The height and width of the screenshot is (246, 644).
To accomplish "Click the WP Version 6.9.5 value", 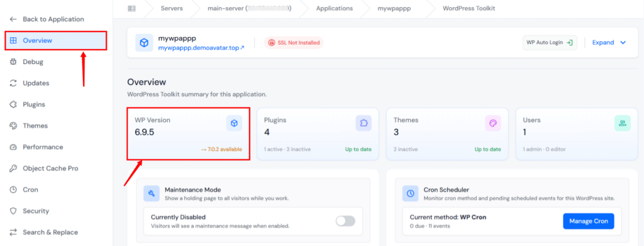I will (x=144, y=132).
